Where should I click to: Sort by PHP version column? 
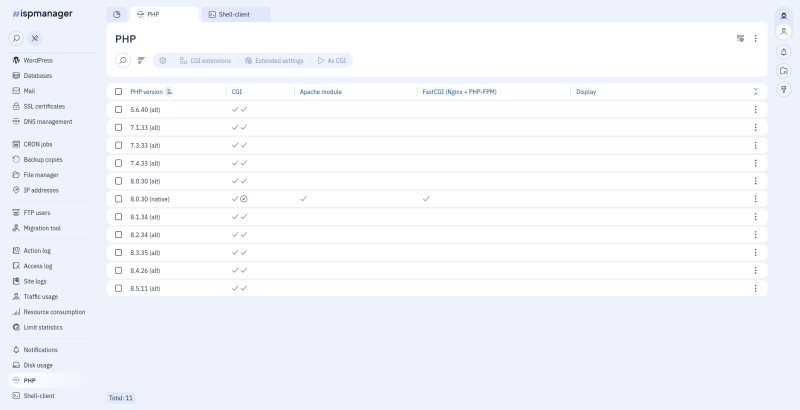coord(146,92)
